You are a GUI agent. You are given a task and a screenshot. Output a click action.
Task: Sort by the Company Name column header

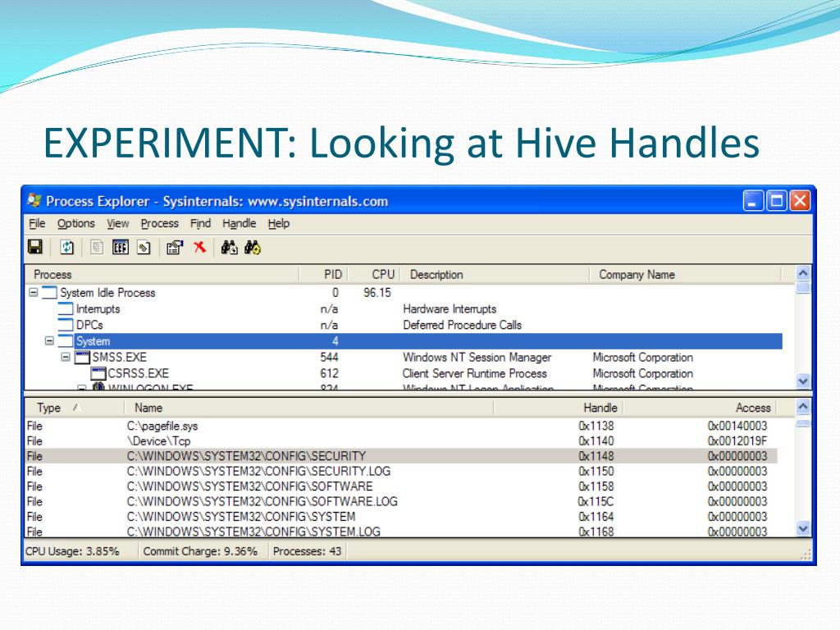coord(686,274)
